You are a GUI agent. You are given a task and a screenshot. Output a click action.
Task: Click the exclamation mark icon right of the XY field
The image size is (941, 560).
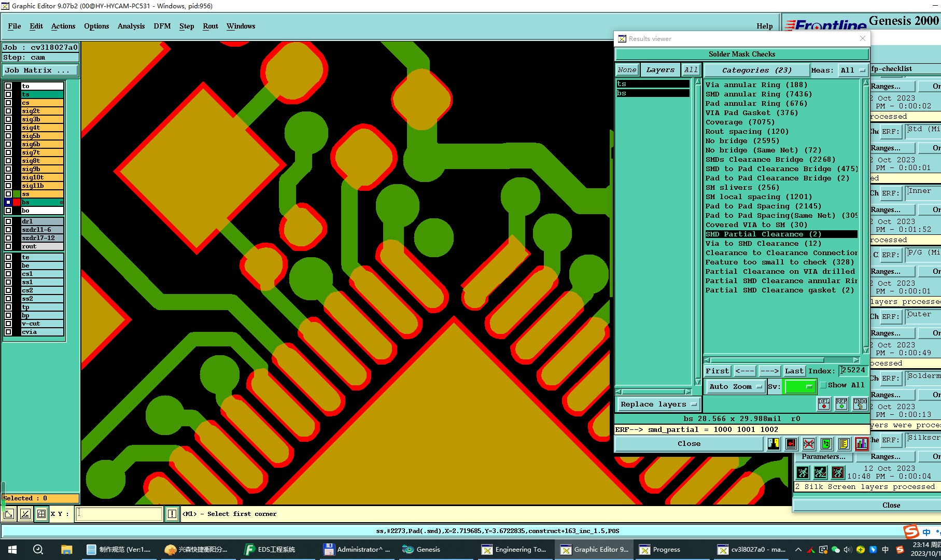[172, 514]
